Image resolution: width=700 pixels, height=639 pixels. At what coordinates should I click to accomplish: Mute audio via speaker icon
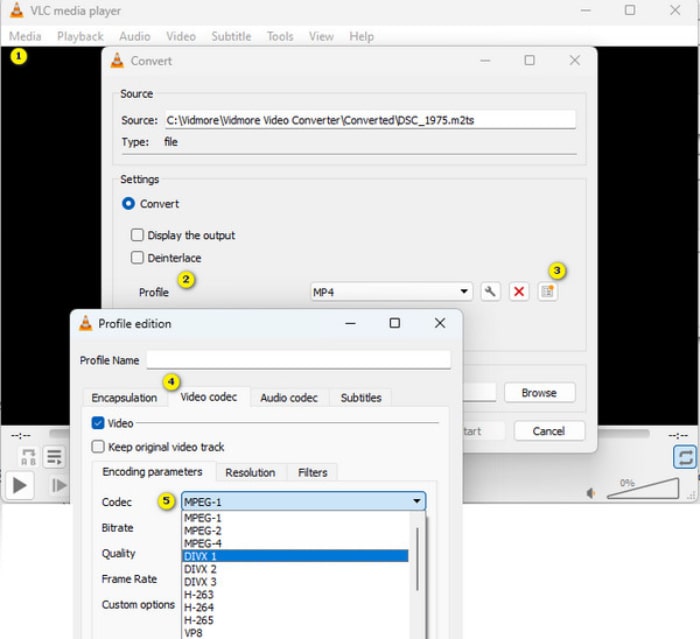click(x=591, y=493)
